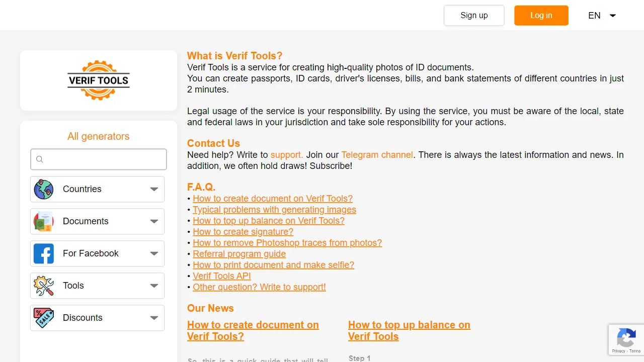Click the Documents papers icon
The image size is (644, 362).
point(44,221)
